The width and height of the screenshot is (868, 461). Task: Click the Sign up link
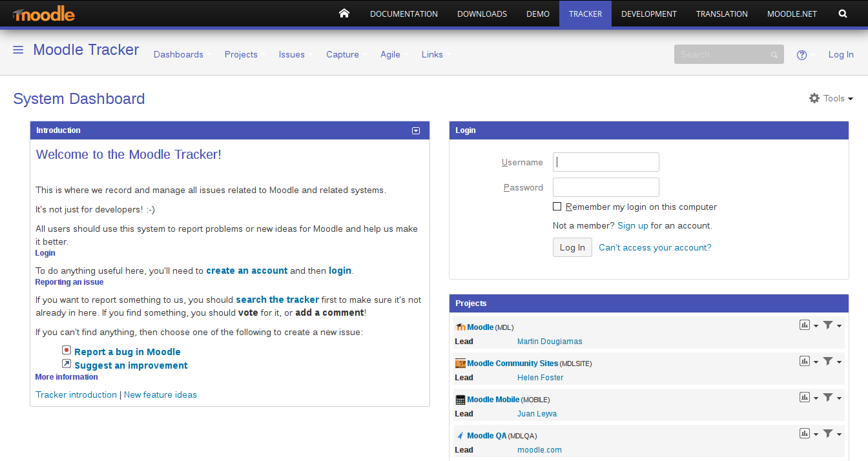633,226
